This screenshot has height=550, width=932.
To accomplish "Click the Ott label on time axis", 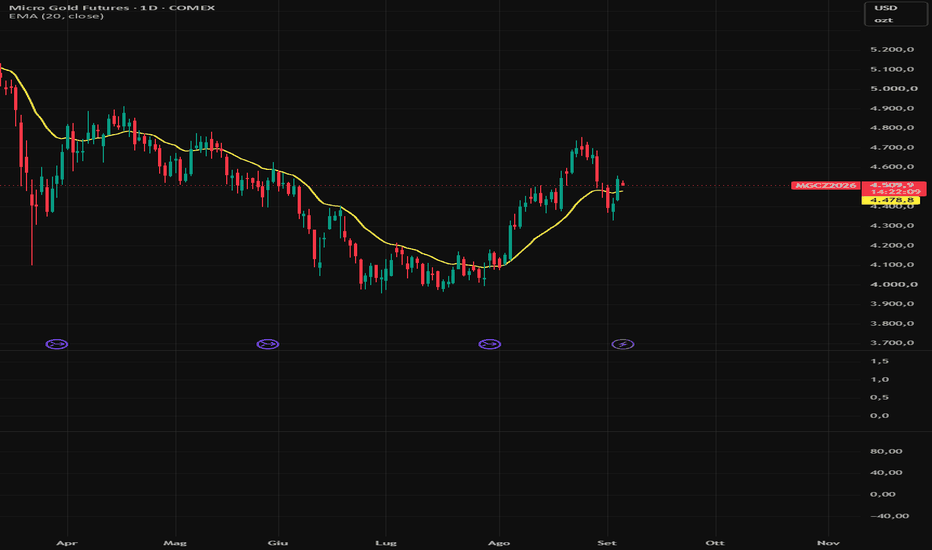I will coord(715,542).
